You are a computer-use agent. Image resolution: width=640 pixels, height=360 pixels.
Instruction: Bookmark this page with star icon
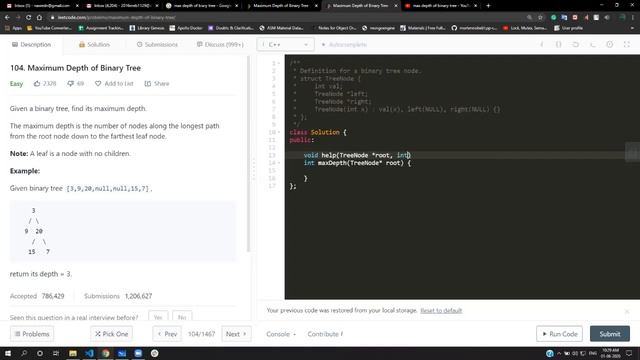tap(540, 18)
